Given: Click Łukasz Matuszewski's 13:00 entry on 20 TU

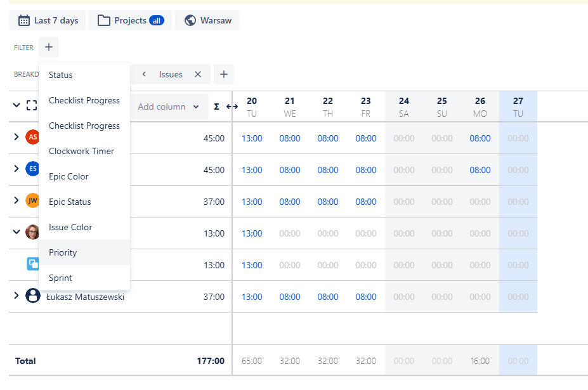Looking at the screenshot, I should (x=252, y=297).
